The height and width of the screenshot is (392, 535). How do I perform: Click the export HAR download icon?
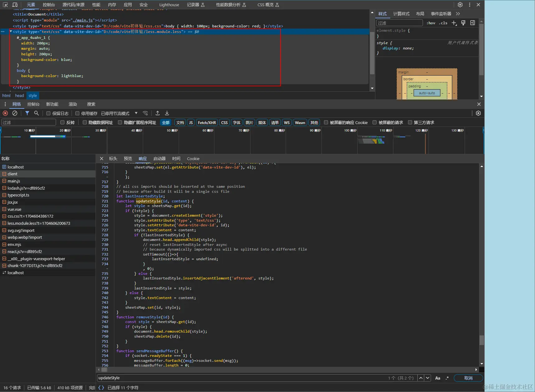[x=167, y=113]
